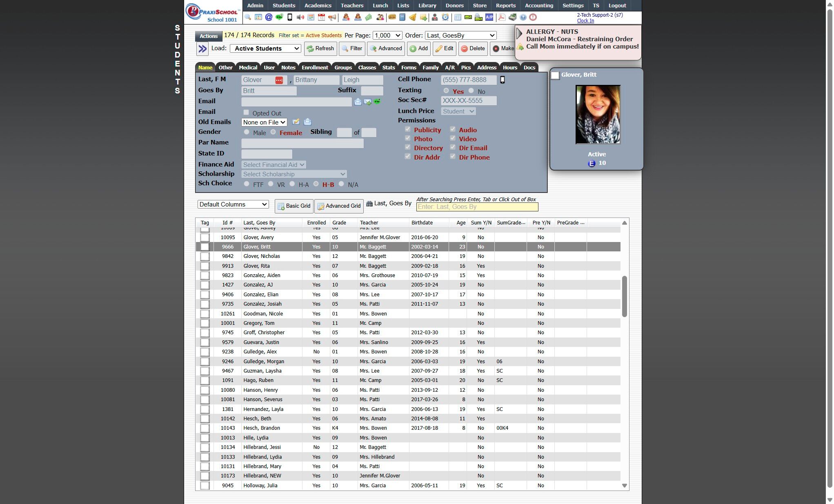Click the Last, Goes By search field
This screenshot has height=504, width=834.
click(477, 207)
